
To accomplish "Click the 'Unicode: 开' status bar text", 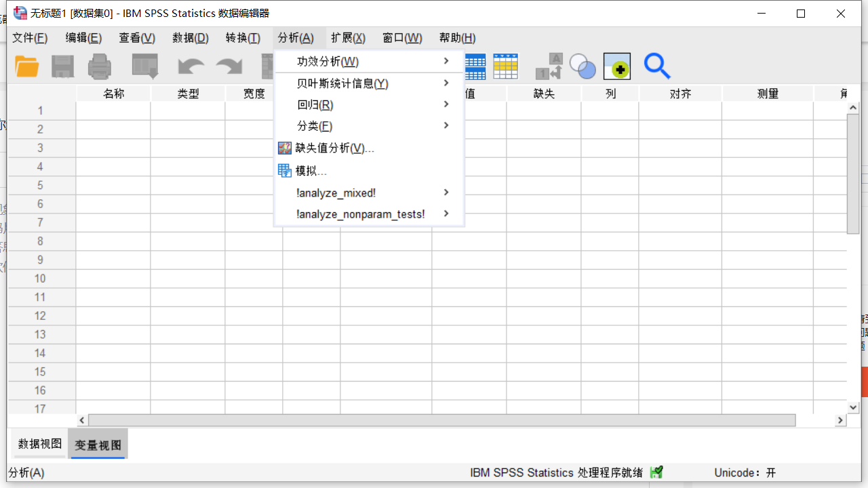I will point(745,473).
